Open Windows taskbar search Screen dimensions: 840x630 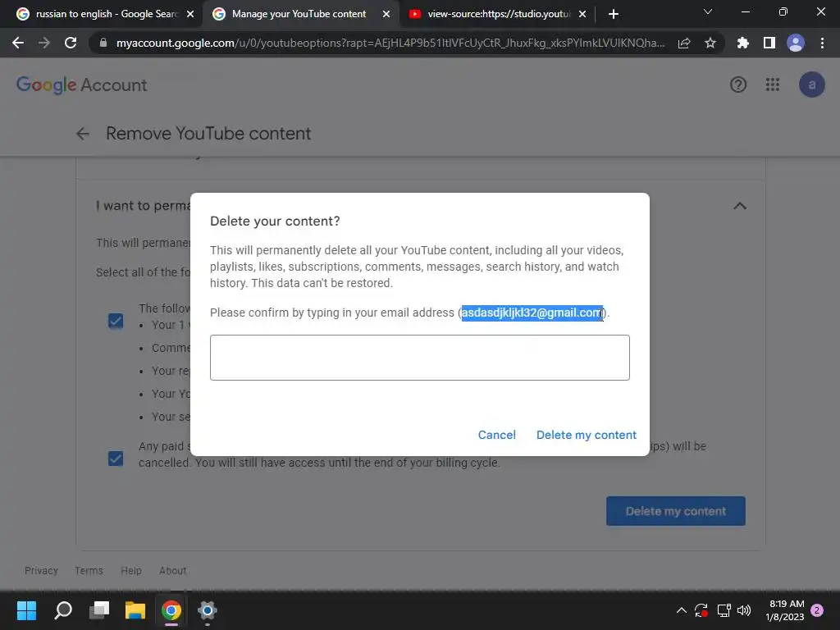pos(63,610)
